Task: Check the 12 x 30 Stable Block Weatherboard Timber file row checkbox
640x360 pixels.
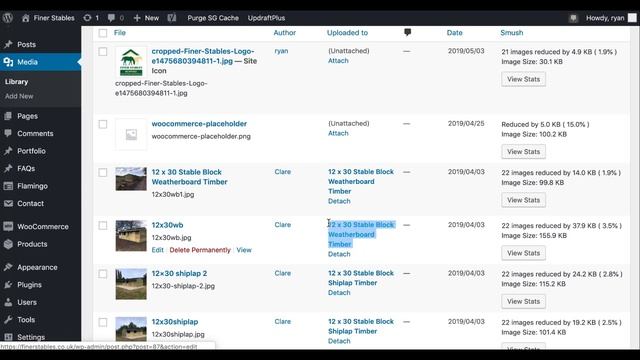Action: [103, 173]
